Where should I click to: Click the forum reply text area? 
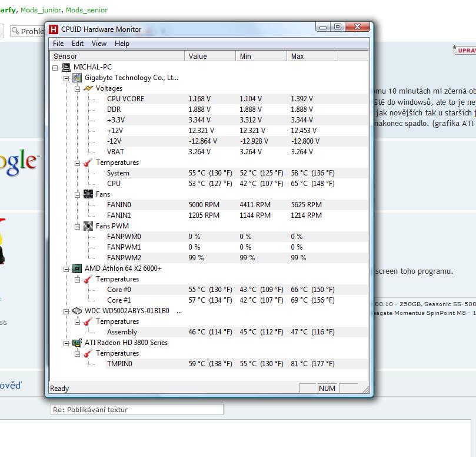pos(235,438)
